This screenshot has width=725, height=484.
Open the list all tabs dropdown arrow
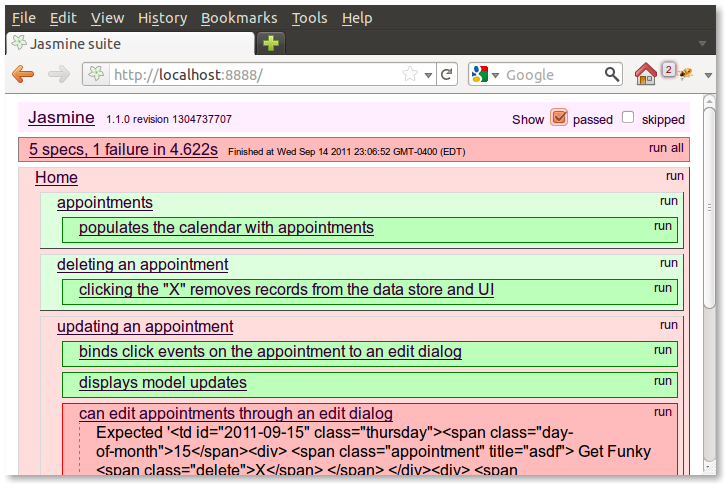(x=702, y=43)
